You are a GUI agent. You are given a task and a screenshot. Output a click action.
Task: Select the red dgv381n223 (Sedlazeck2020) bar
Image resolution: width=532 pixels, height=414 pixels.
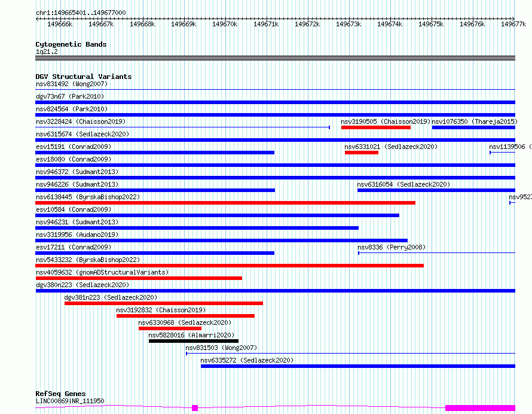164,303
